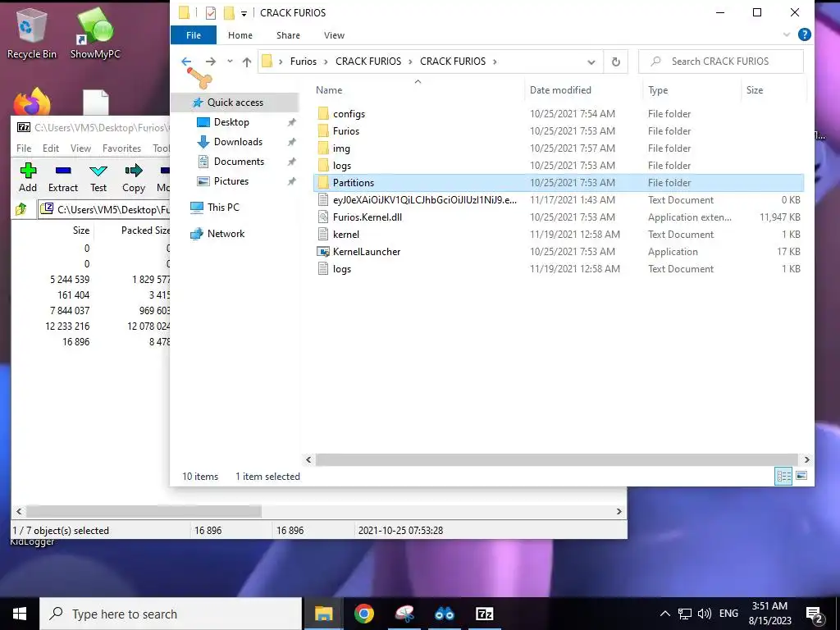The width and height of the screenshot is (840, 630).
Task: Click the Furios breadcrumb segment
Action: (x=304, y=62)
